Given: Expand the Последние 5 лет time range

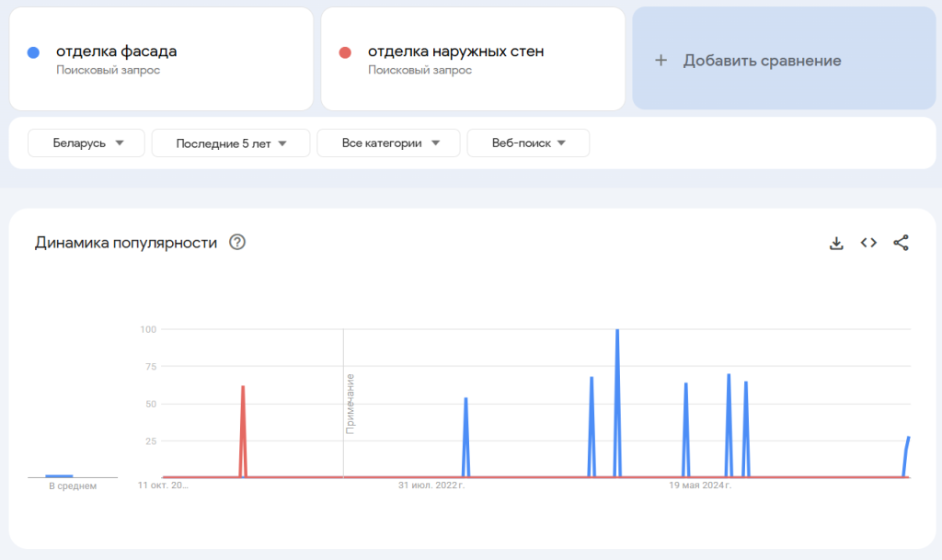Looking at the screenshot, I should (231, 143).
